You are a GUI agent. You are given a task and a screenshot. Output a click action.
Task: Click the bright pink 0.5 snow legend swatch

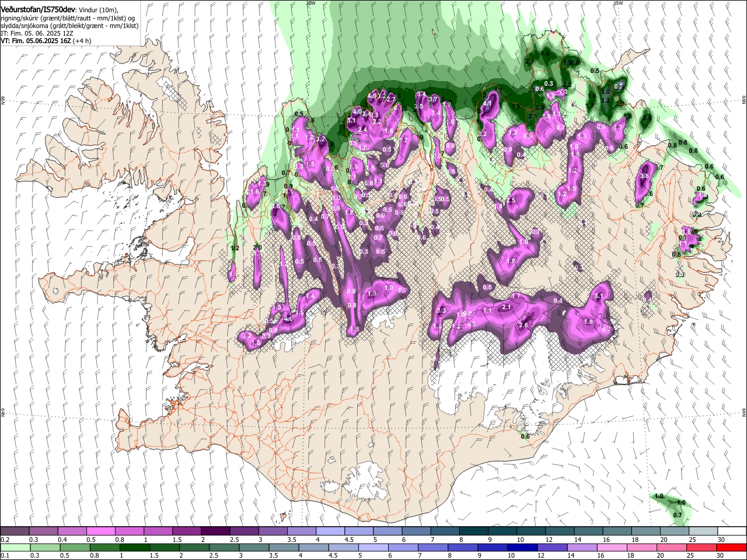coord(100,531)
